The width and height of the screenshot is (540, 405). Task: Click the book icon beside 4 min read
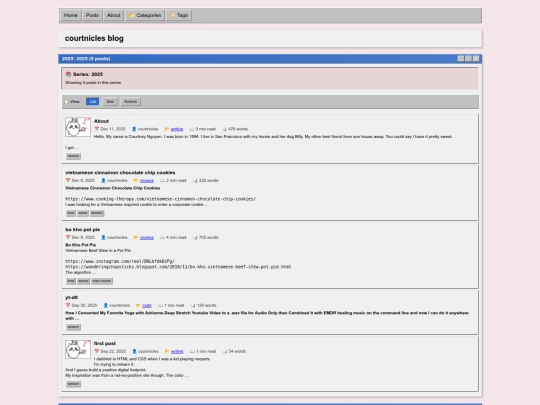point(162,237)
